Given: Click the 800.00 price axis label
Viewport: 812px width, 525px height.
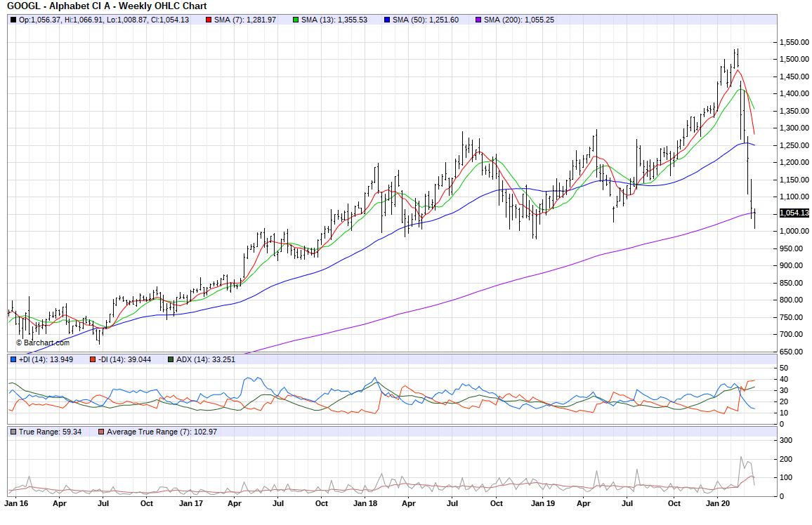Looking at the screenshot, I should tap(792, 300).
